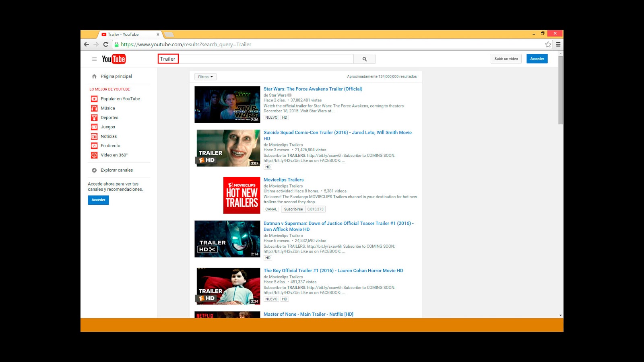
Task: Click the top-right Acceder button
Action: tap(537, 59)
